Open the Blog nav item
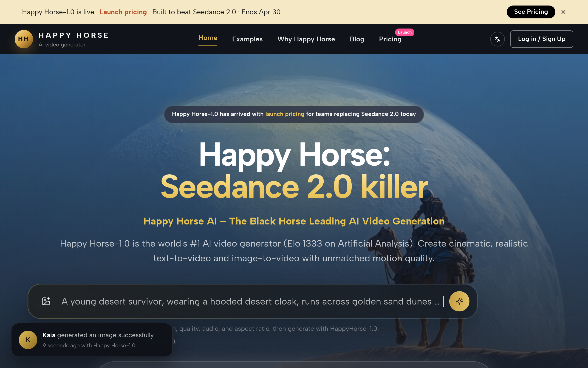 click(x=357, y=39)
